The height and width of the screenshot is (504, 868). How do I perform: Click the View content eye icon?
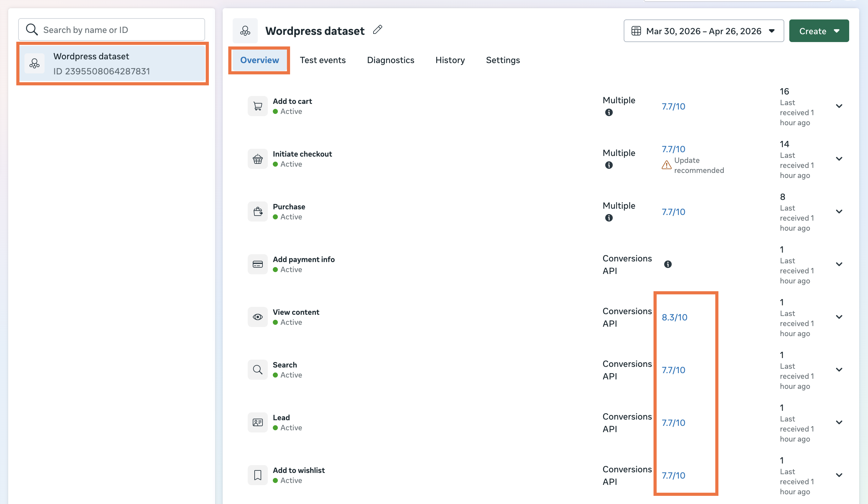pos(257,317)
